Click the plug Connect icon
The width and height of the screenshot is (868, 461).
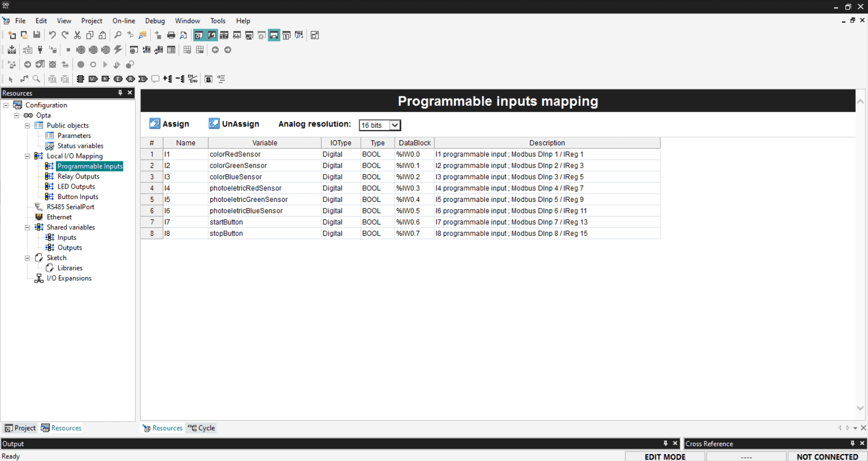pos(40,50)
